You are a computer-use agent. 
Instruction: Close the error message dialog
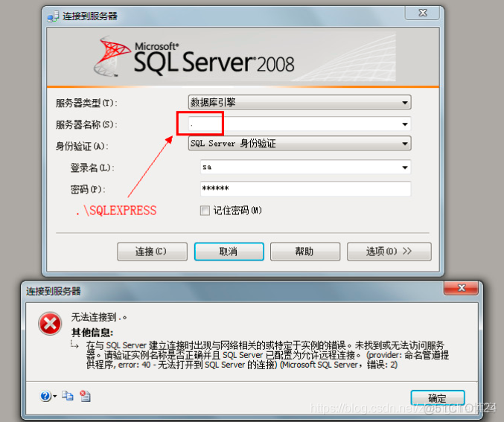coord(462,287)
